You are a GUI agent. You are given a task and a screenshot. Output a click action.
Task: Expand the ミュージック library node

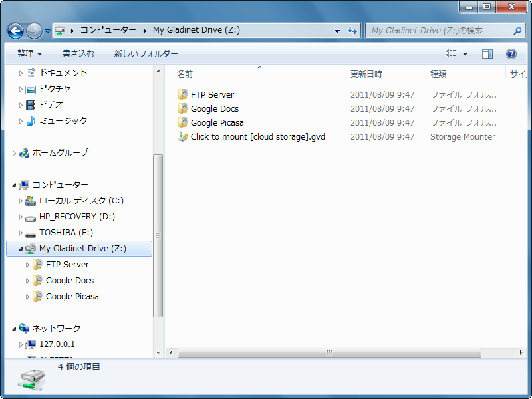click(21, 121)
